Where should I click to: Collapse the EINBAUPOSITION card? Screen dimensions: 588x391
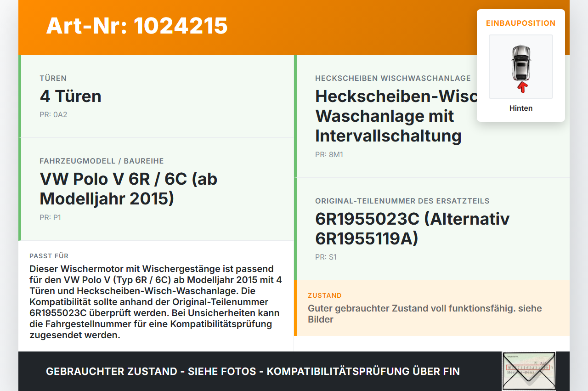tap(521, 23)
